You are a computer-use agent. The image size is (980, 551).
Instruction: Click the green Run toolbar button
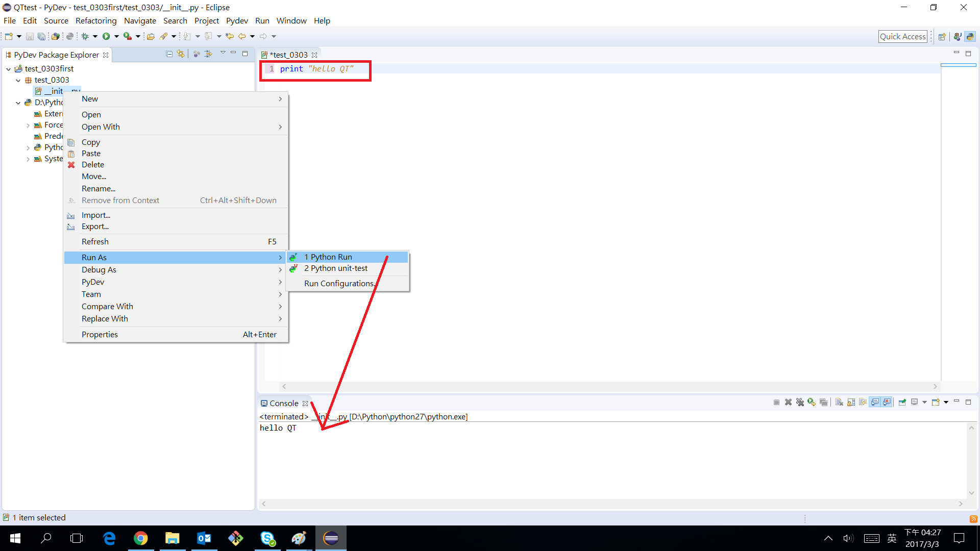106,36
